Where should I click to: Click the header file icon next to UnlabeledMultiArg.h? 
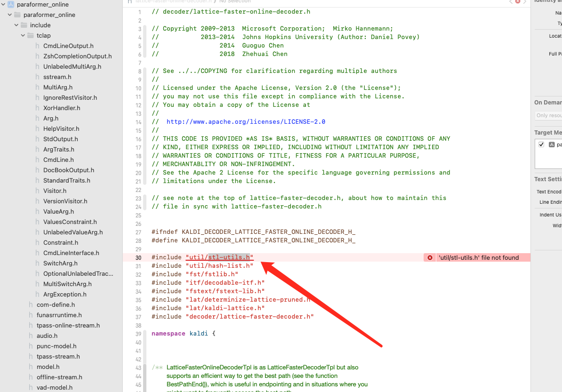[37, 67]
